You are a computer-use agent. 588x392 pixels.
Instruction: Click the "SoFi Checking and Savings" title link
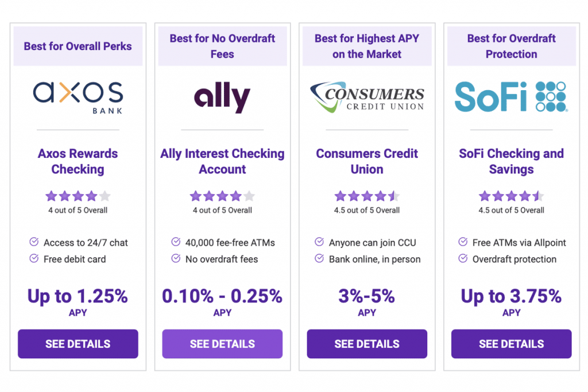pos(510,161)
